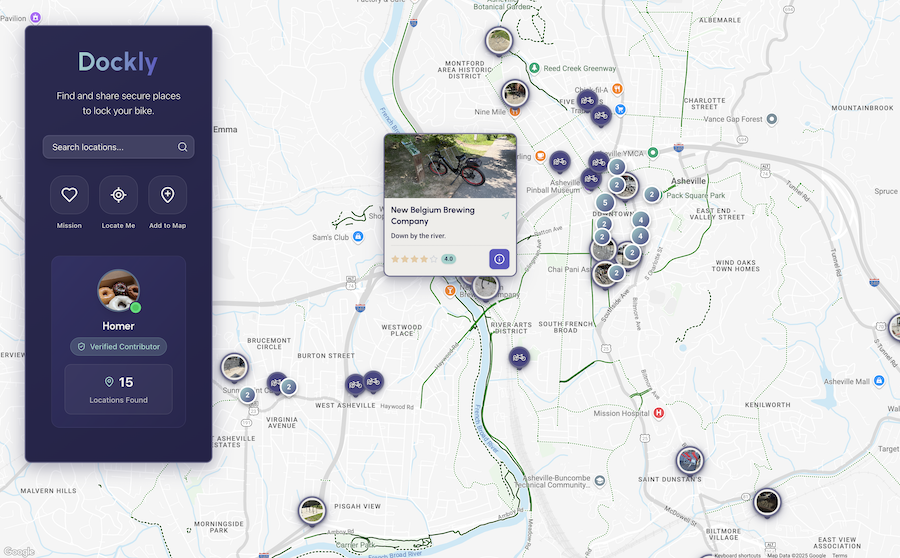Click the blue shopping cart map icon
The image size is (900, 558).
620,109
